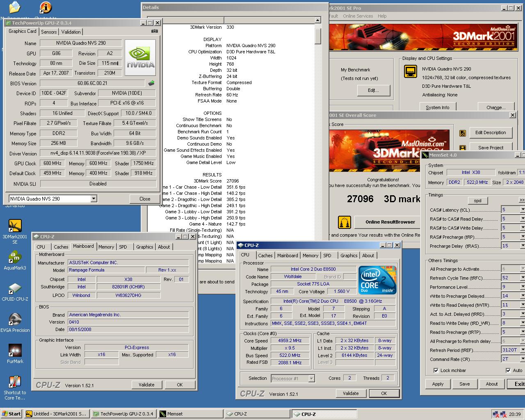The image size is (525, 420).
Task: Click the BIOS Version field in GPU-Z
Action: [x=92, y=83]
